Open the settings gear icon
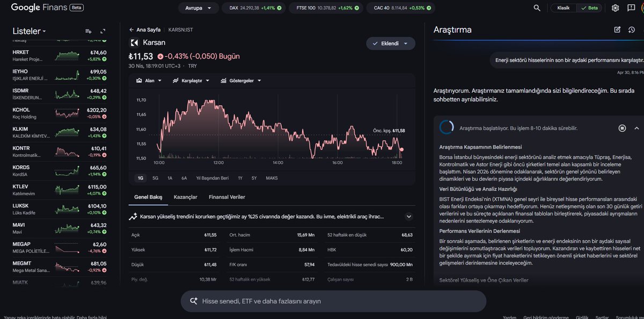This screenshot has height=319, width=644. tap(615, 8)
